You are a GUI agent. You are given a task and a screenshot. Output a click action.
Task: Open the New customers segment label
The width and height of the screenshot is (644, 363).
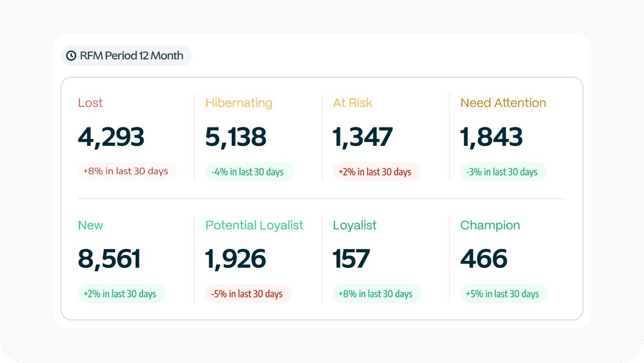[x=90, y=225]
